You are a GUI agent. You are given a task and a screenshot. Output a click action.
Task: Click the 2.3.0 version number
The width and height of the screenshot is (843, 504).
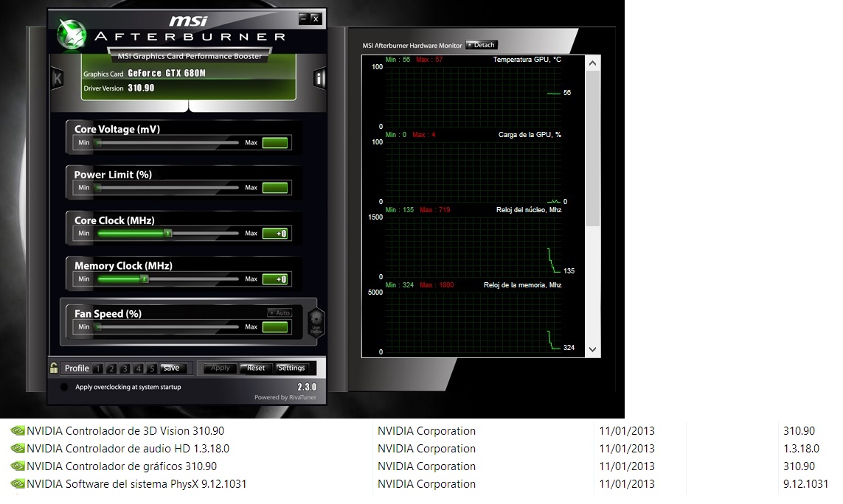[307, 387]
